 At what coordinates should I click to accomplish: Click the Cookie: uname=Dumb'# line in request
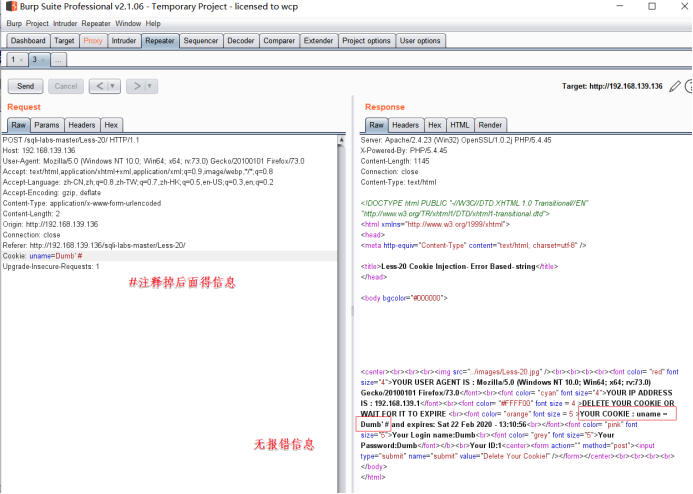coord(42,256)
